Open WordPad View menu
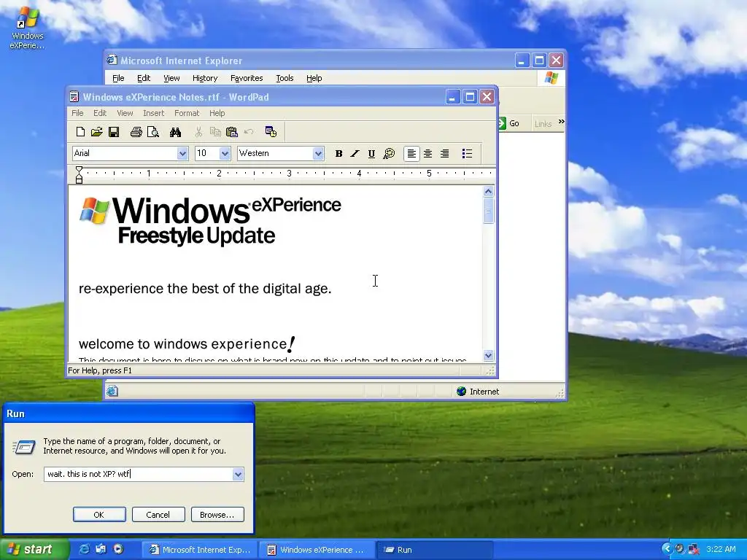 tap(125, 113)
